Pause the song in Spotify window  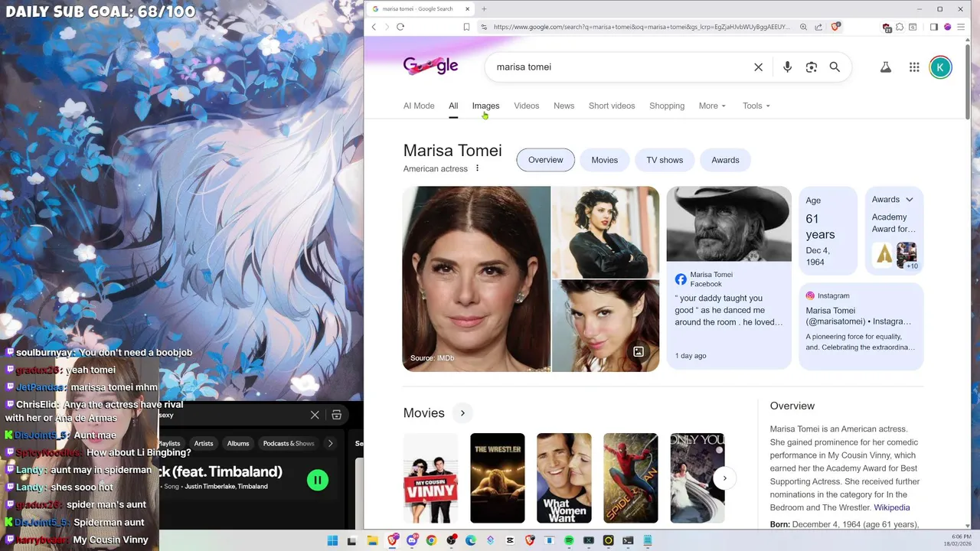tap(318, 480)
